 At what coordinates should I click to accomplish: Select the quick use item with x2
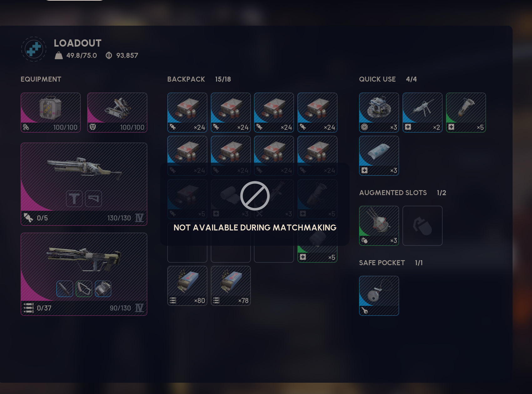tap(423, 113)
